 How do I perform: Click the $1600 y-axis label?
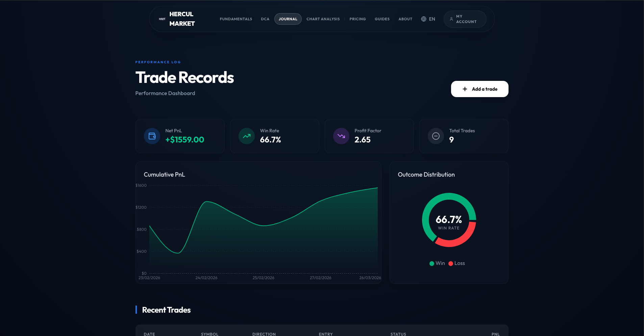click(x=141, y=185)
